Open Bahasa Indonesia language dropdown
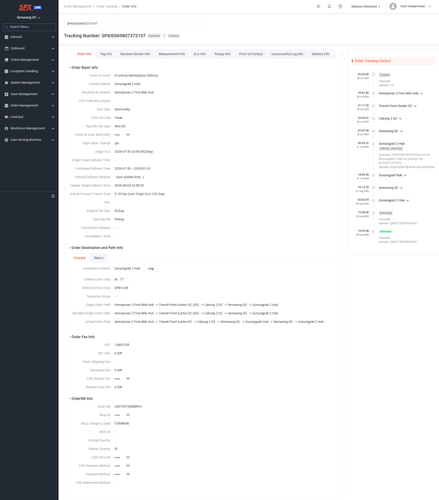Screen dimensions: 439x500 (366, 6)
